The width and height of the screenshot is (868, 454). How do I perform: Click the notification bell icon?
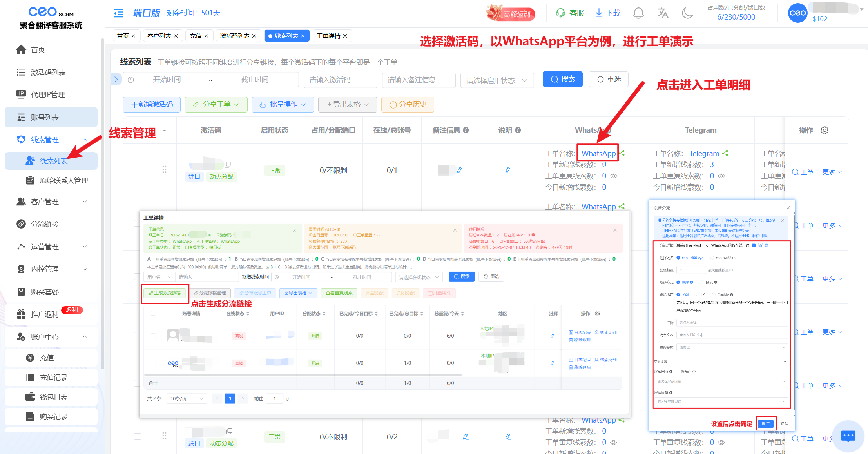638,13
